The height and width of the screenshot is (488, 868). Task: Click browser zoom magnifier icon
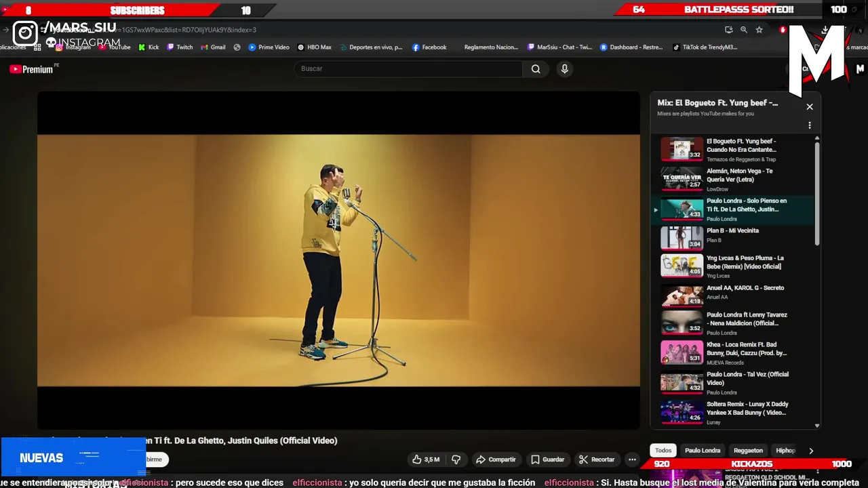click(x=744, y=30)
